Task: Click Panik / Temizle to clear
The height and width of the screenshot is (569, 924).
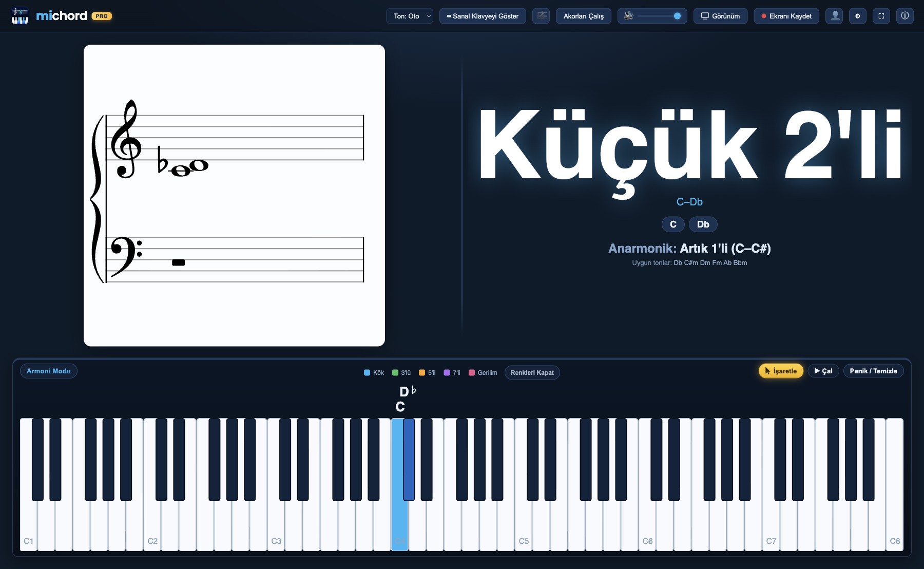Action: (x=873, y=371)
